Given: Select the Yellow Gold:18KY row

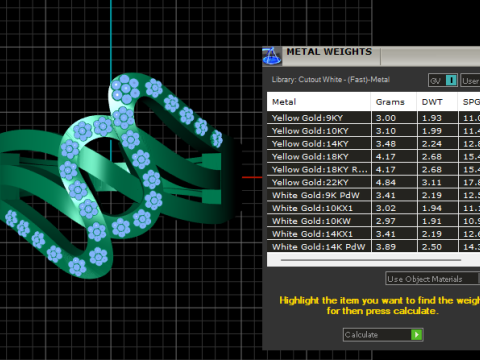Looking at the screenshot, I should tap(373, 156).
